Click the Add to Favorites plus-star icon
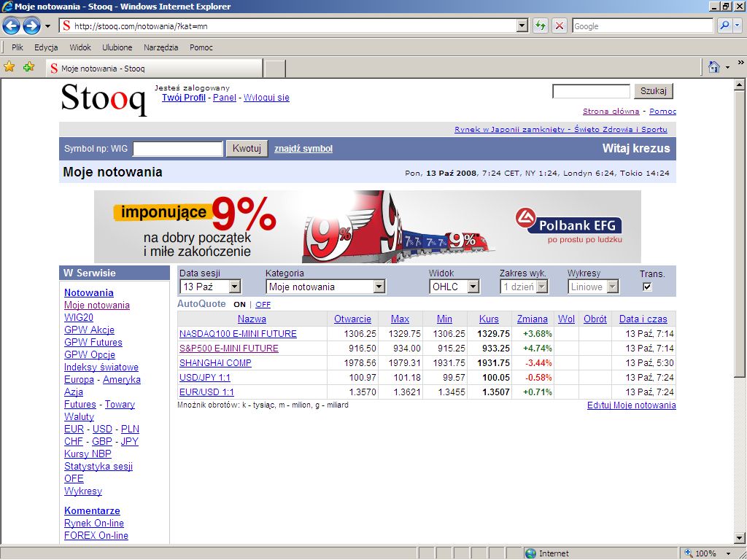 28,67
